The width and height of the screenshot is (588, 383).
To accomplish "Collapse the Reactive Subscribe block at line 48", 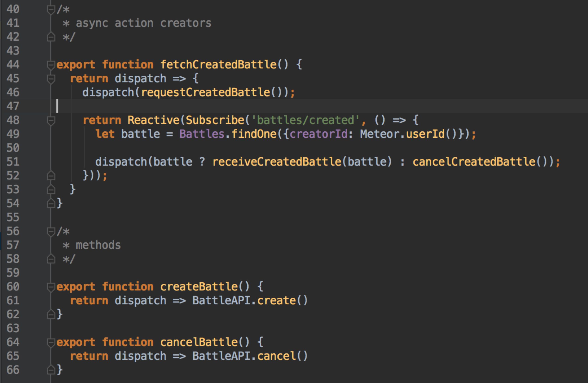I will click(51, 121).
